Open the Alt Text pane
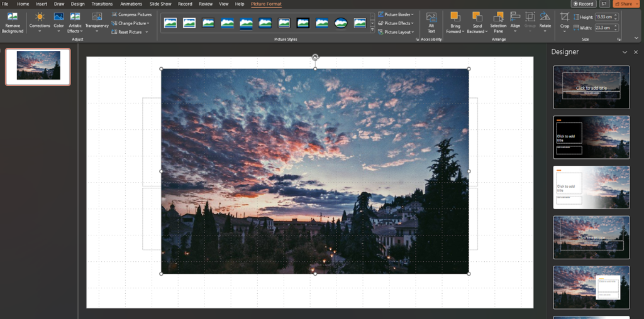 (431, 22)
